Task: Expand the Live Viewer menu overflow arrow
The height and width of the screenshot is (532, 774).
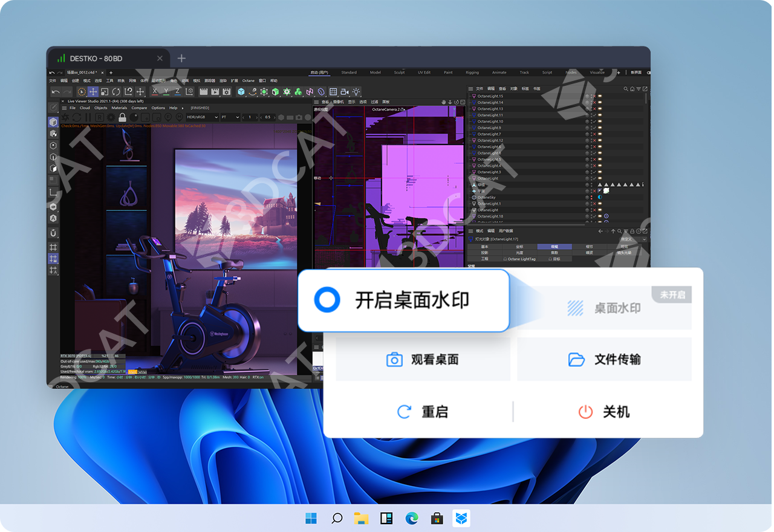Action: coord(183,108)
